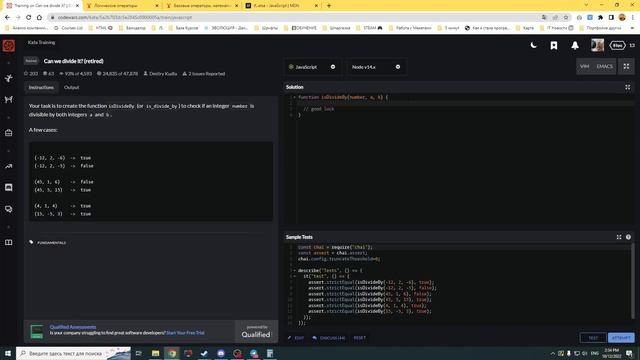Viewport: 640px width, 360px height.
Task: Enable EMACS editor mode
Action: [x=604, y=66]
